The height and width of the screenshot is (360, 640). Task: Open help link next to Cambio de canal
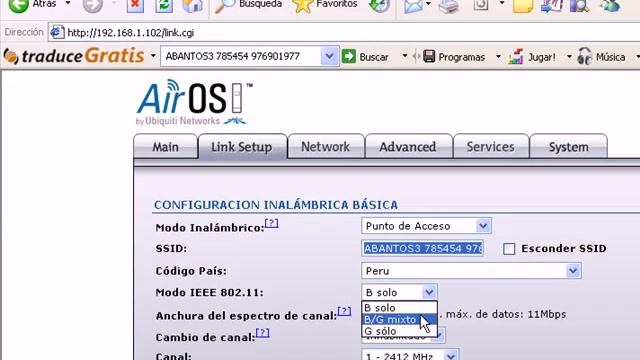(262, 333)
